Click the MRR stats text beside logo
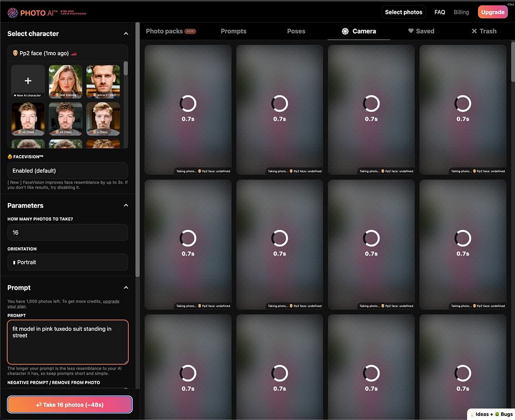 point(73,12)
